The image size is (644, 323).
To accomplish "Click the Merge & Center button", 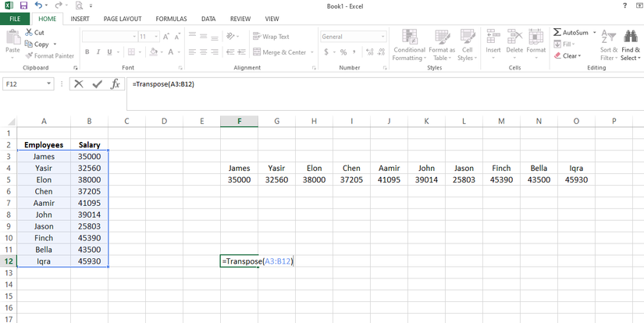I will [x=279, y=52].
